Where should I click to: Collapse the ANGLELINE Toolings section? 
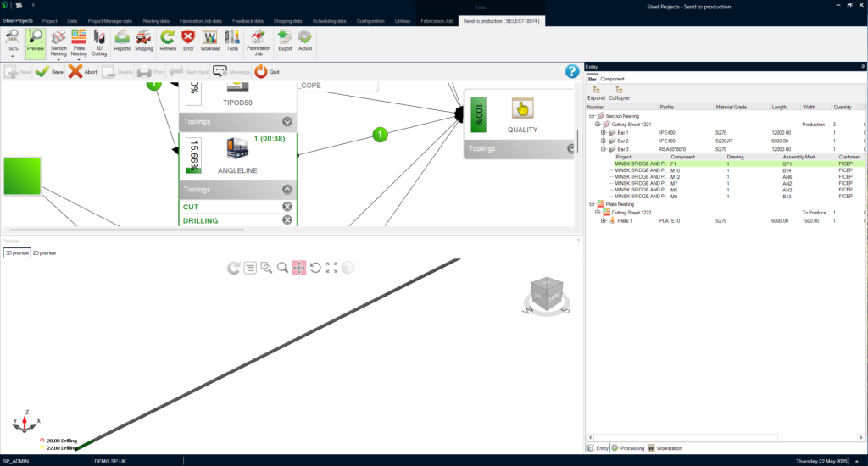point(287,191)
